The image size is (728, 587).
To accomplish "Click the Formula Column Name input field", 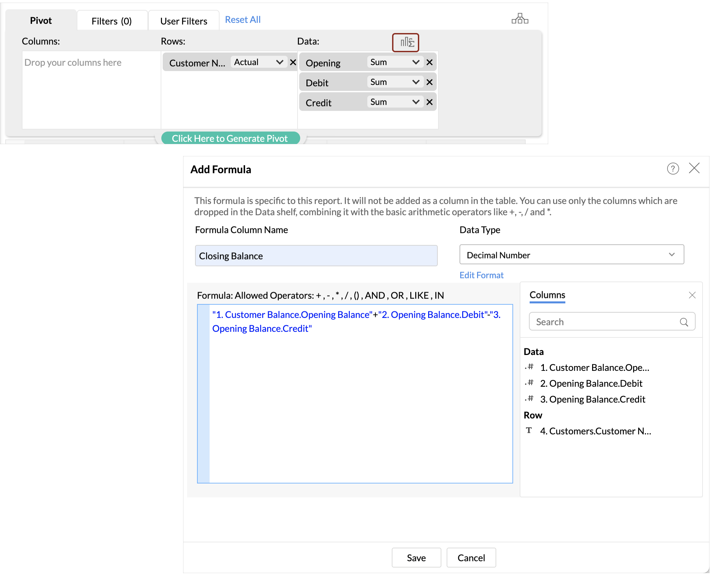I will click(x=316, y=256).
